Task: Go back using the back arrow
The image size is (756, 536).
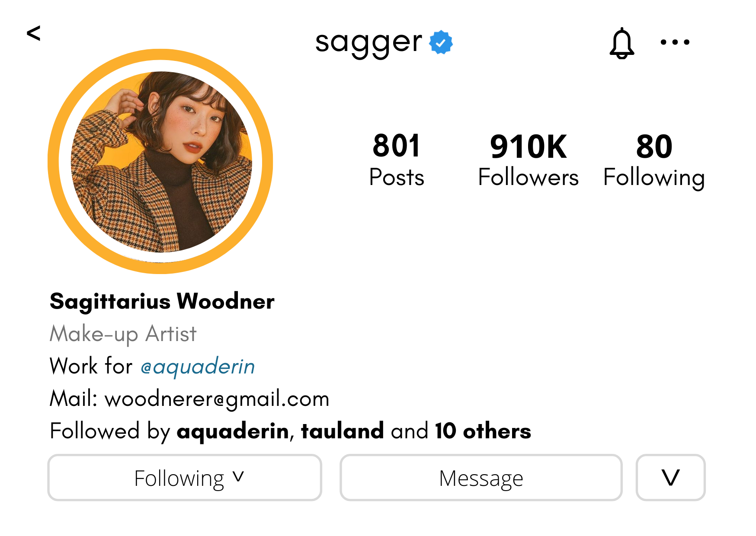Action: click(x=34, y=33)
